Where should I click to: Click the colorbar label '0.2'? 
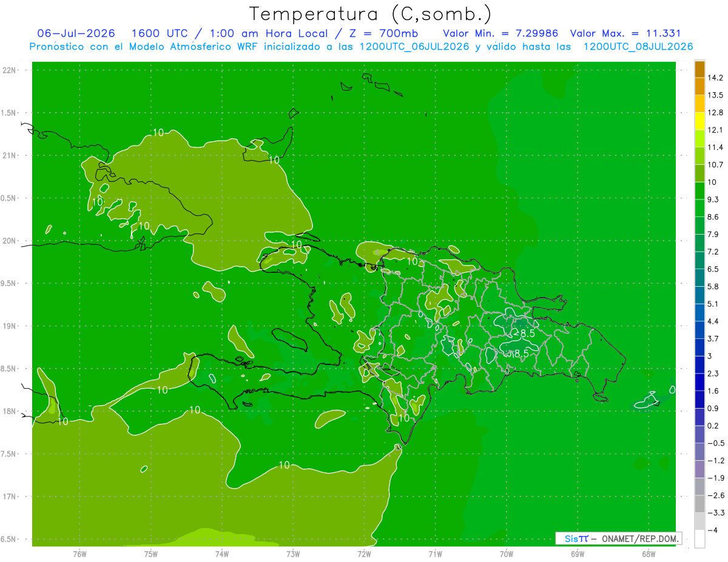coord(713,426)
